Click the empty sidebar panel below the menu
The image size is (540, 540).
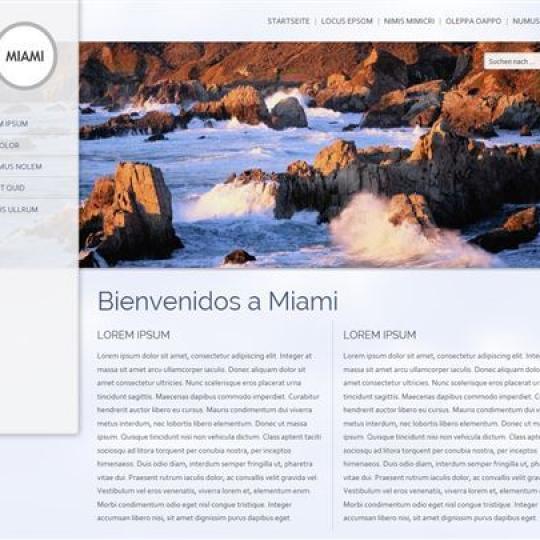(39, 350)
